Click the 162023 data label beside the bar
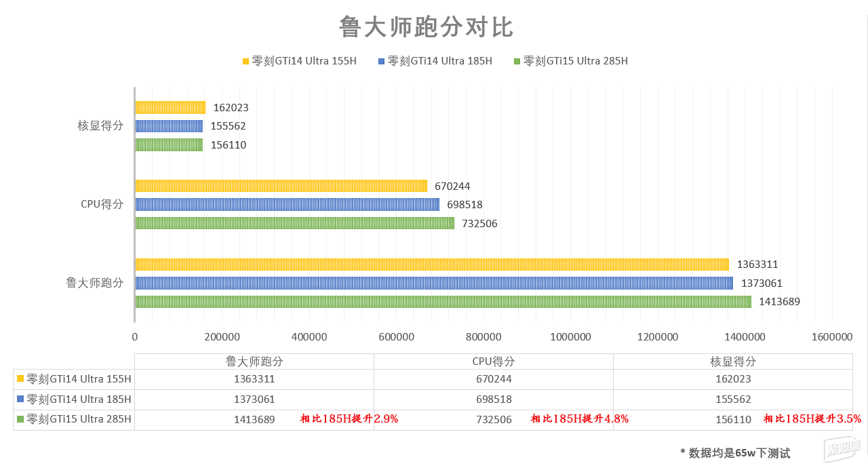868x470 pixels. 231,107
